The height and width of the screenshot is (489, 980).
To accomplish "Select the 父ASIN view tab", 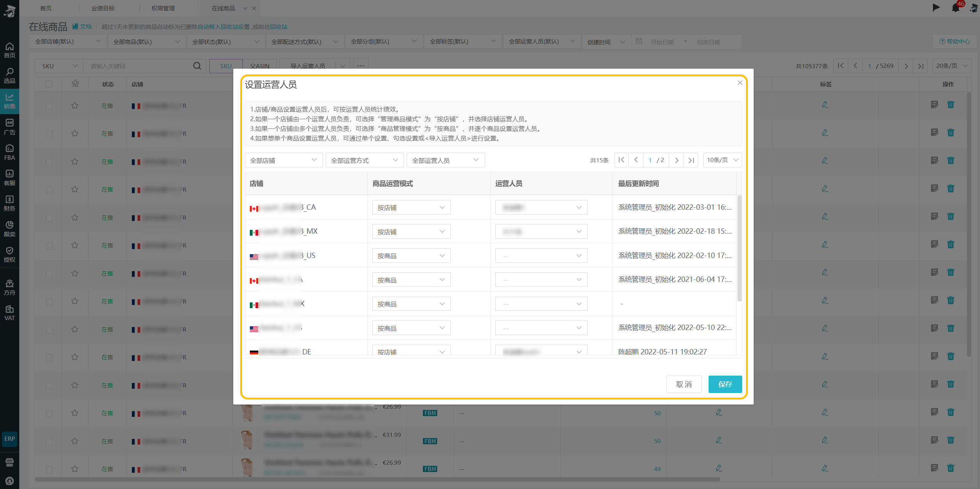I will click(x=259, y=66).
